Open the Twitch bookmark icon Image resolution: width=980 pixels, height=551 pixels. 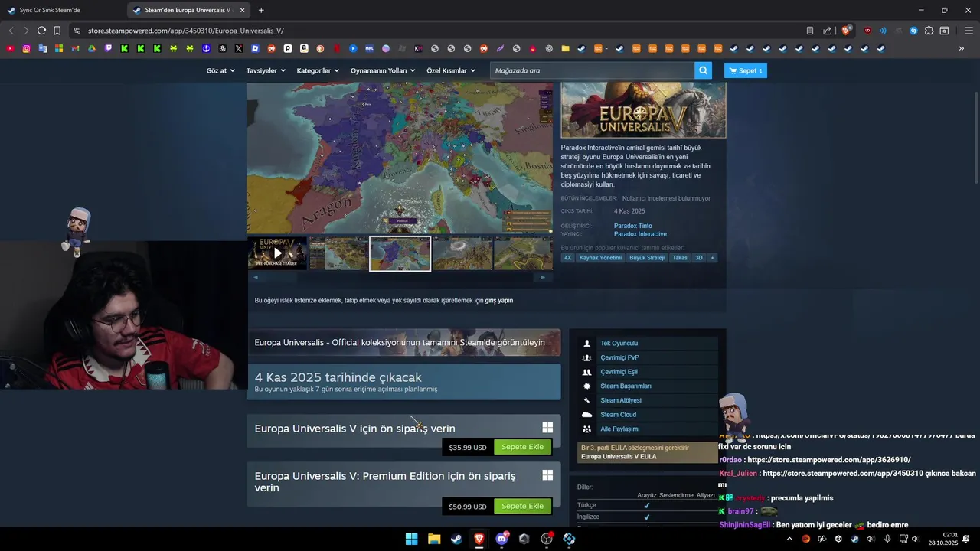[x=108, y=48]
